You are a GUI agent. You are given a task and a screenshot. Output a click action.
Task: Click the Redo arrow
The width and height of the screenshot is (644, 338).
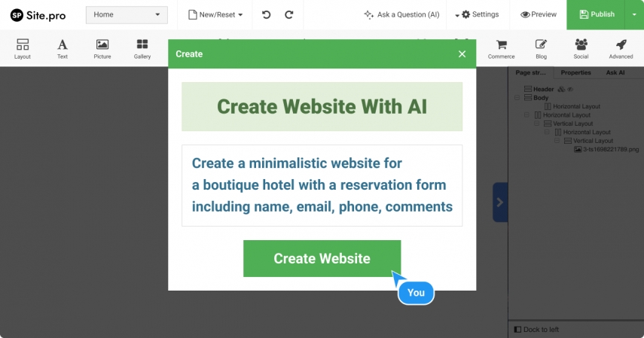pyautogui.click(x=289, y=15)
